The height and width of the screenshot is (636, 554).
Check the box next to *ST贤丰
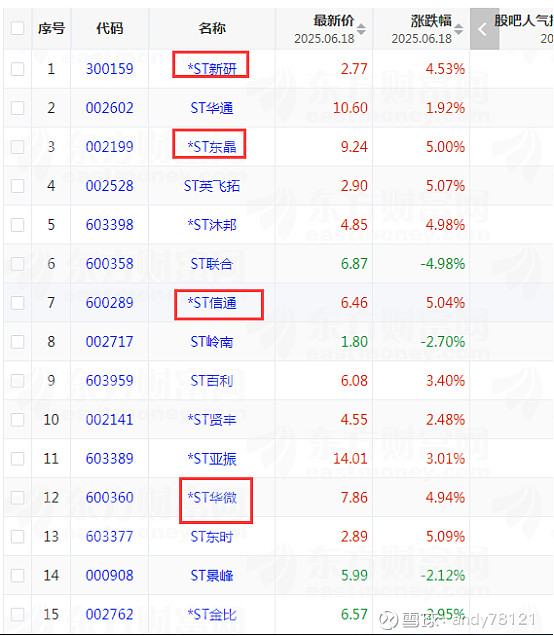(x=17, y=419)
